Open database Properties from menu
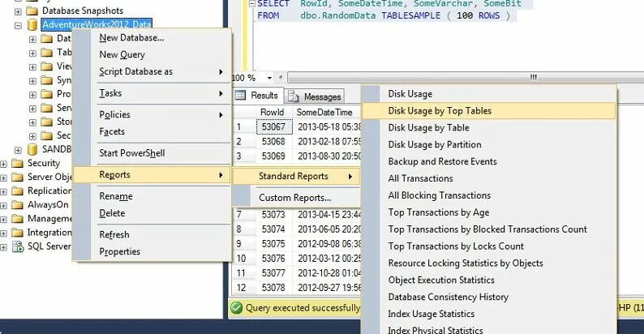 (152, 251)
